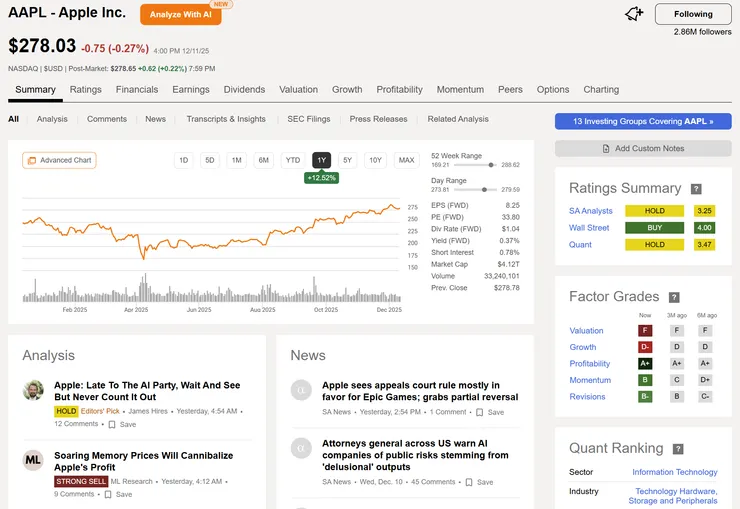Click the ML Research author avatar
The image size is (740, 509).
pos(33,460)
